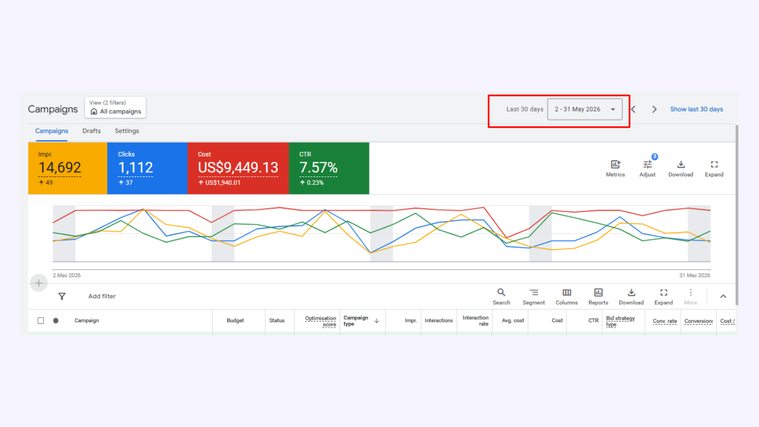The width and height of the screenshot is (759, 427).
Task: Tick the select-all campaigns checkbox
Action: pos(41,320)
